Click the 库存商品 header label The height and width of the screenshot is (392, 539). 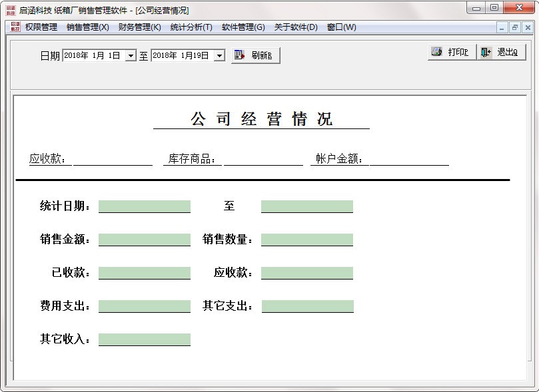(191, 158)
